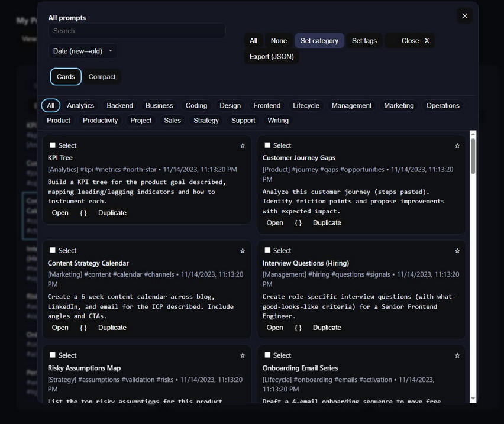View JSON for Customer Journey Gaps
The image size is (504, 424).
click(298, 223)
